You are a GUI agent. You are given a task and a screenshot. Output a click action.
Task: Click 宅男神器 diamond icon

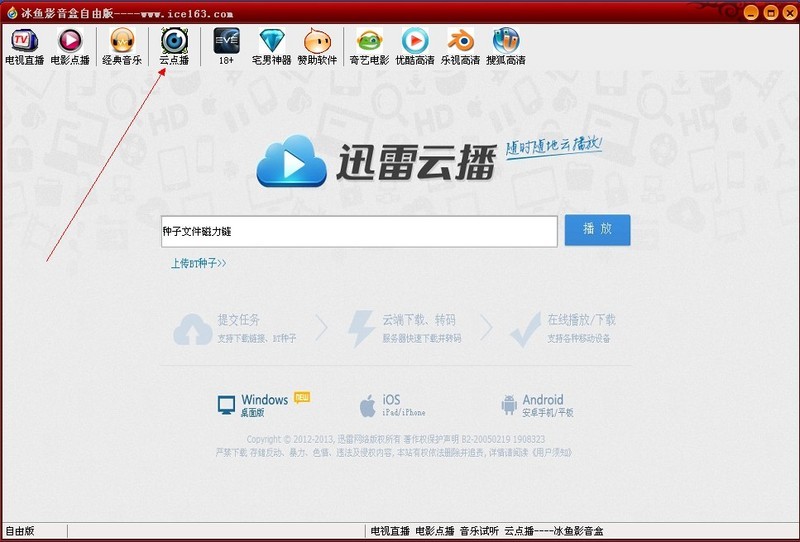coord(271,46)
